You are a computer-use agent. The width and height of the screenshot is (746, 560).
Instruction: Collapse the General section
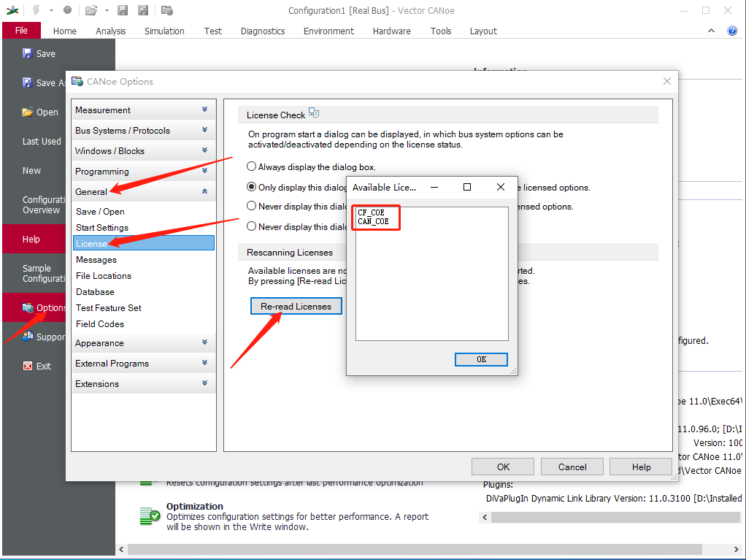tap(144, 192)
